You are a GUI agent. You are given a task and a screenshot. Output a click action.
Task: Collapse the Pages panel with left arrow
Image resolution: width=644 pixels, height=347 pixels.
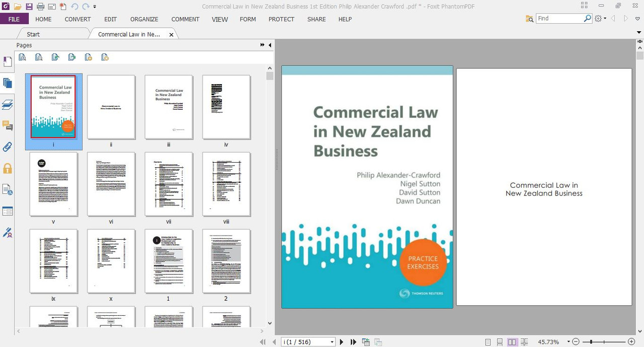coord(270,45)
